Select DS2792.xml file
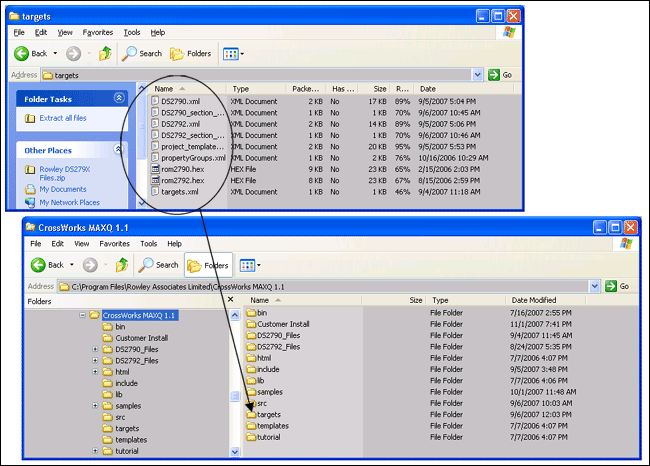The image size is (650, 466). [181, 124]
